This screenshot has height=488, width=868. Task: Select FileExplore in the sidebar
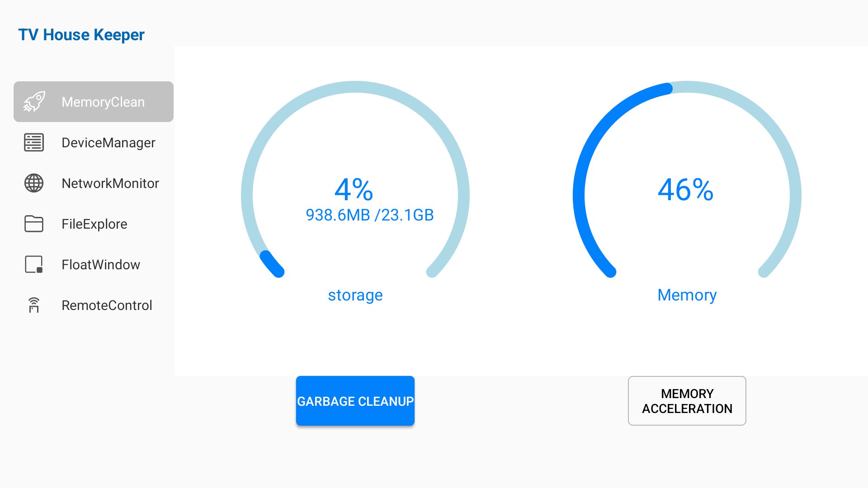(x=94, y=224)
